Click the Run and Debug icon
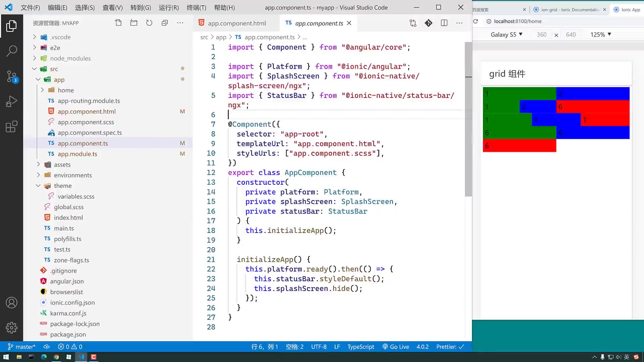 [x=11, y=102]
